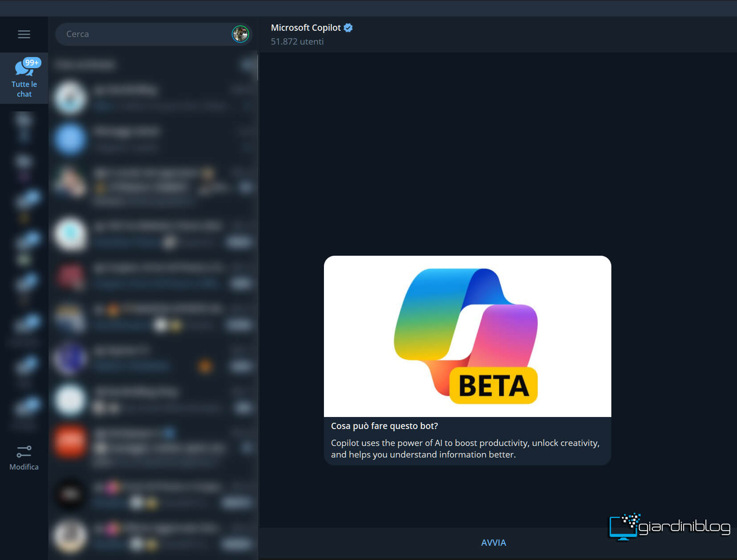Click the Copilot bot description text
Image resolution: width=737 pixels, height=560 pixels.
tap(465, 449)
